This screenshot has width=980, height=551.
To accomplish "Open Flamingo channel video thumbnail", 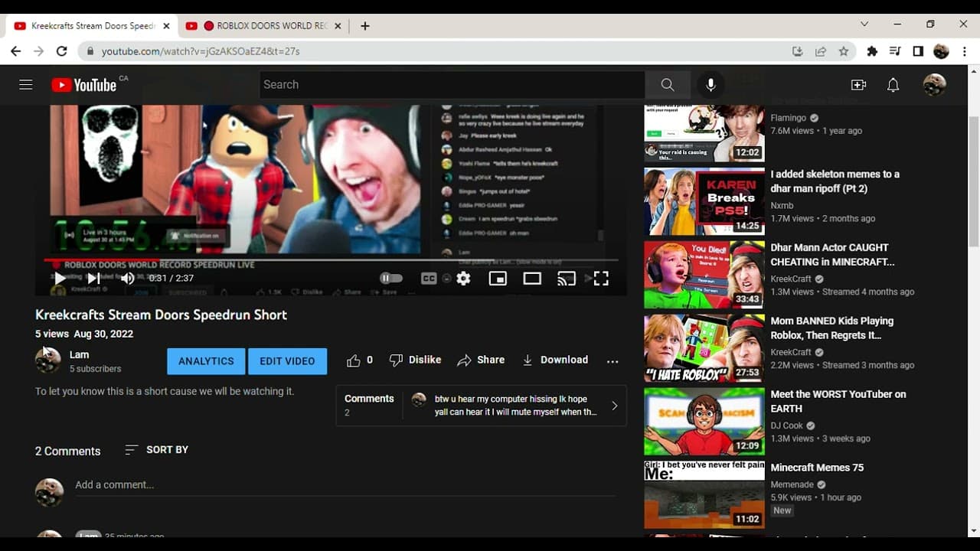I will (x=704, y=133).
